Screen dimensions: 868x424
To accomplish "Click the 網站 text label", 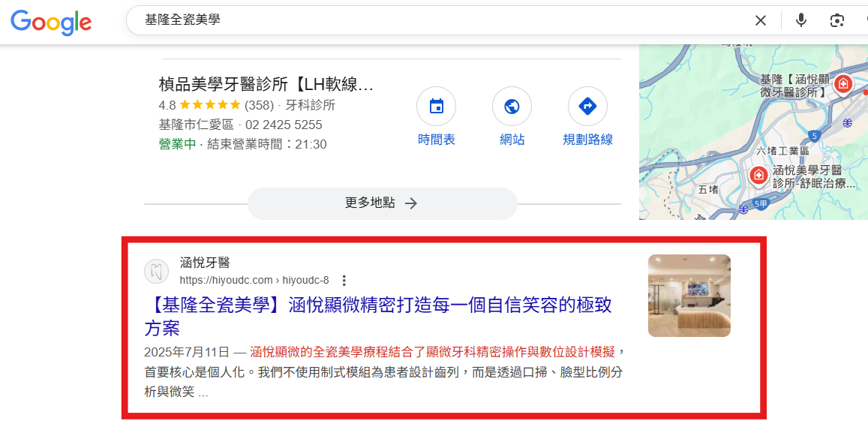I will 512,140.
